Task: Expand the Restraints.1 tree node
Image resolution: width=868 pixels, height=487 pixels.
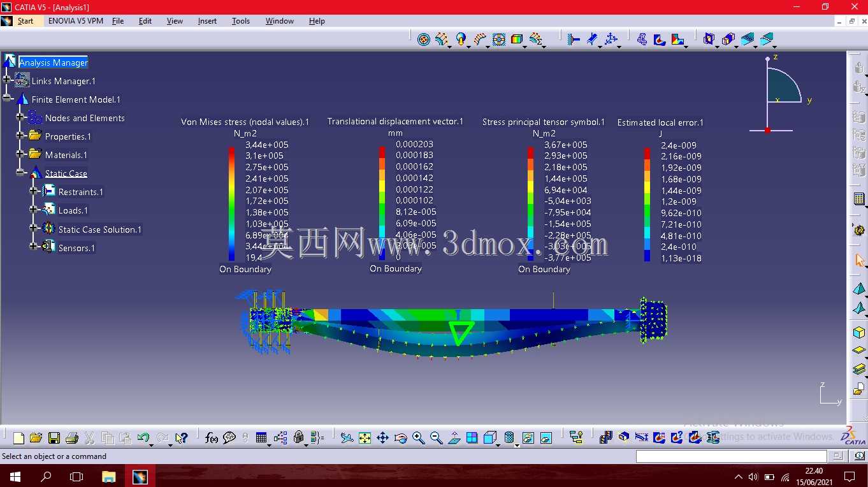Action: point(34,191)
